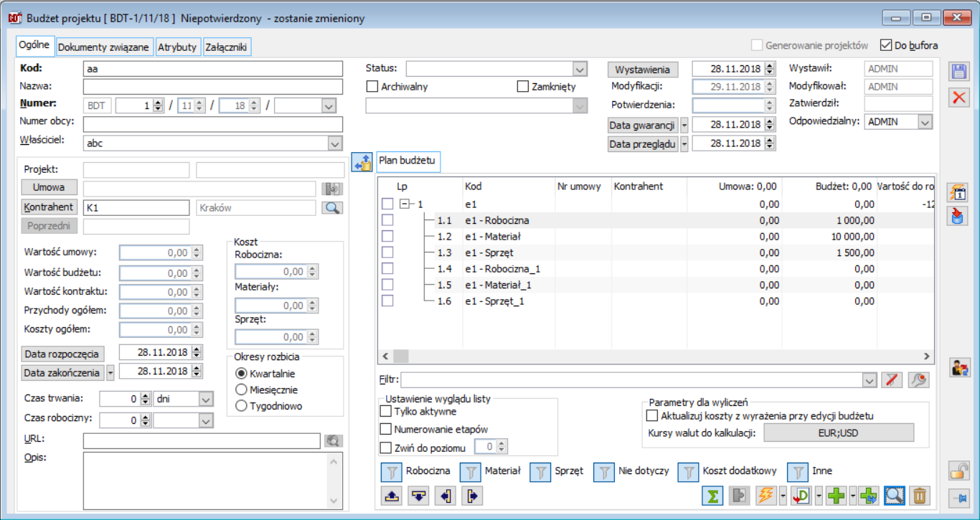Switch to the Dokumenty związane tab
Viewport: 980px width, 520px height.
104,47
